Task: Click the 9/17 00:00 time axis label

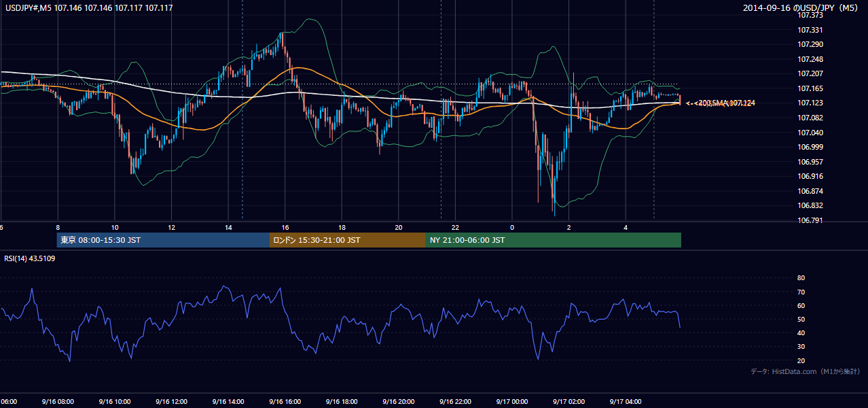Action: [512, 402]
